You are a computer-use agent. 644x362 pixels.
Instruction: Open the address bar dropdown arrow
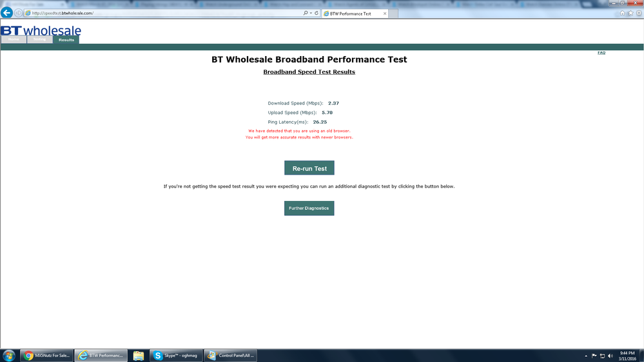tap(311, 13)
